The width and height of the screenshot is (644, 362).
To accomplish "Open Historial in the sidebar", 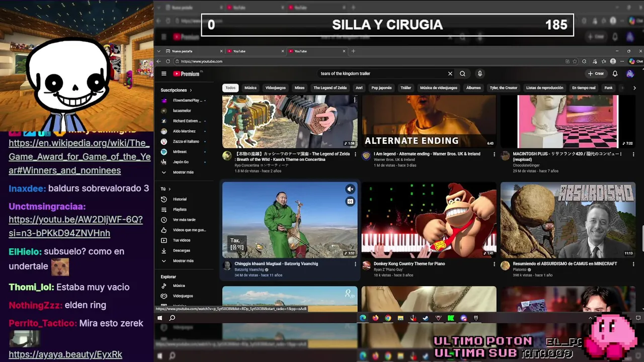I will [180, 199].
